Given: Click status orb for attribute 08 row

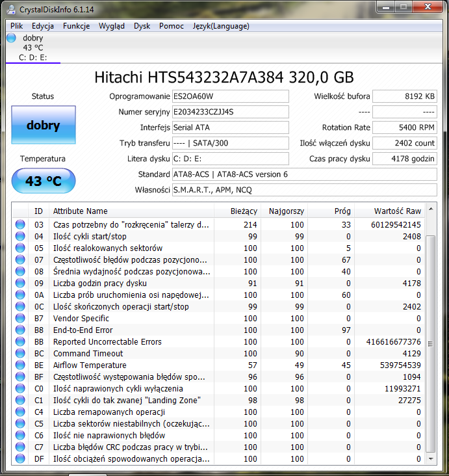Looking at the screenshot, I should tap(20, 271).
